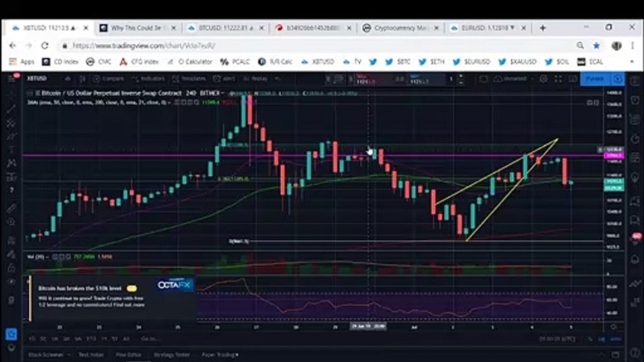644x362 pixels.
Task: Reload the browser page
Action: click(45, 45)
